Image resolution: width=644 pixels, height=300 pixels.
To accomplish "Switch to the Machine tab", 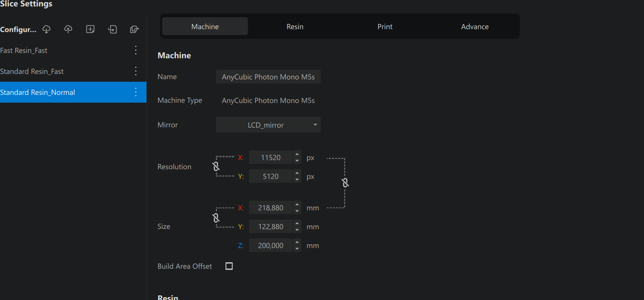I will tap(205, 26).
